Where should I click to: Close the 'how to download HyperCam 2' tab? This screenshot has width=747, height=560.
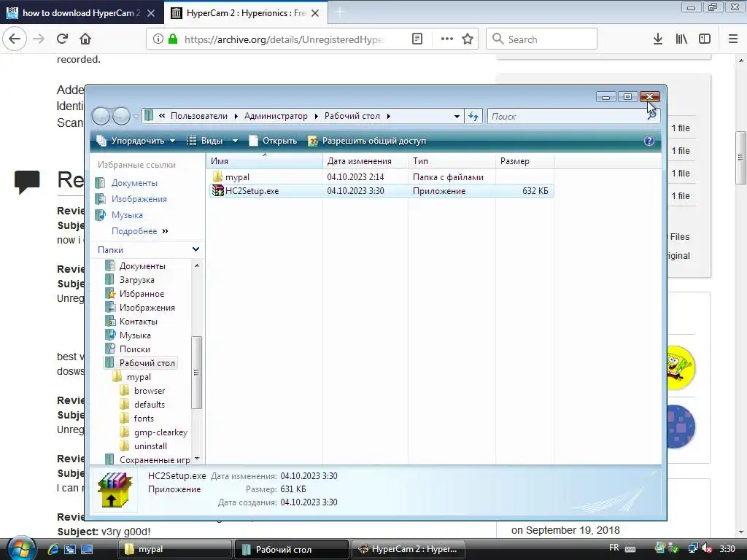pos(151,13)
